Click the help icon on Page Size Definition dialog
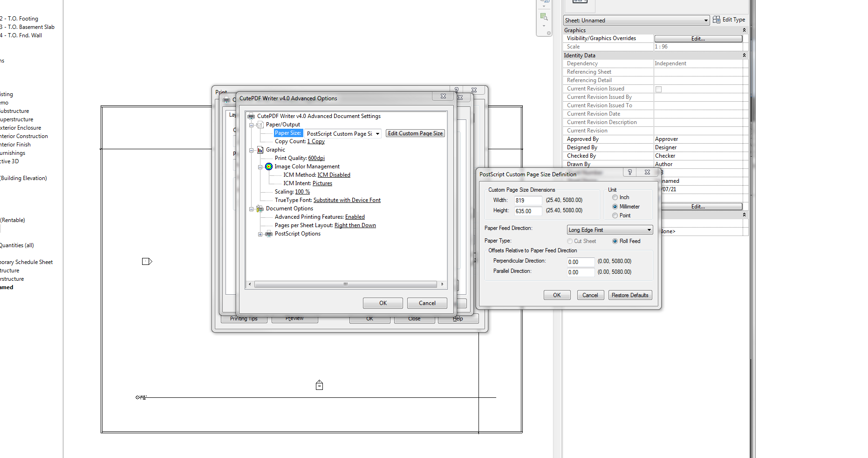The image size is (868, 458). [x=629, y=172]
